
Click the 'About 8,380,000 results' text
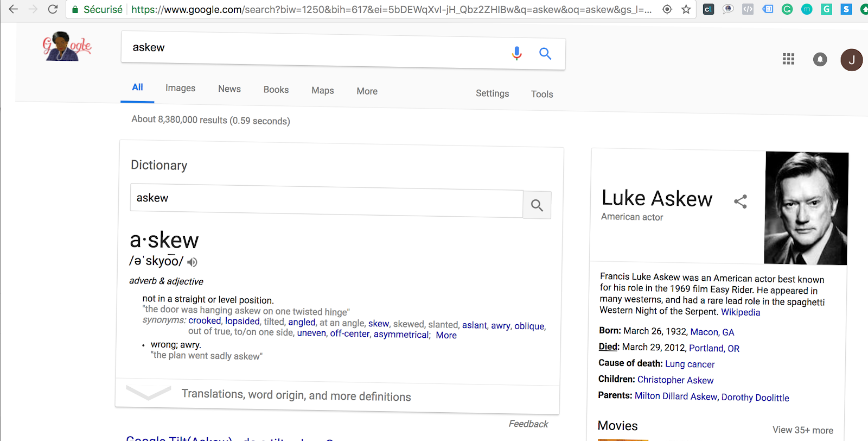[x=210, y=120]
